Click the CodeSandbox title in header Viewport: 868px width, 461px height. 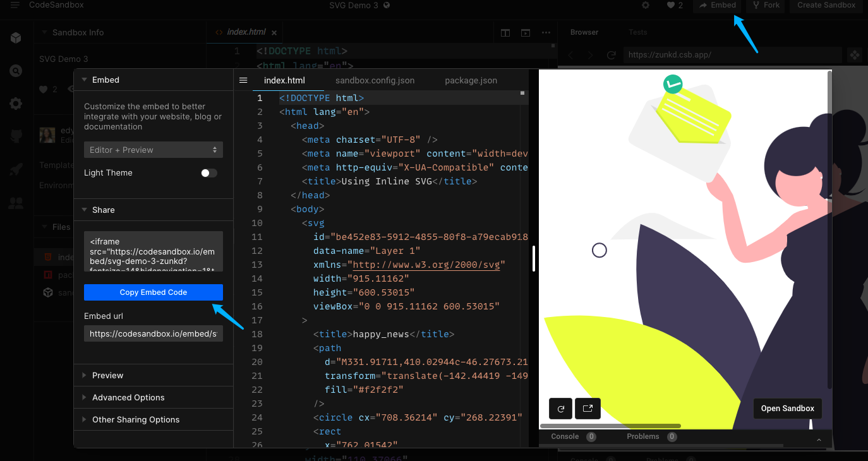tap(56, 5)
